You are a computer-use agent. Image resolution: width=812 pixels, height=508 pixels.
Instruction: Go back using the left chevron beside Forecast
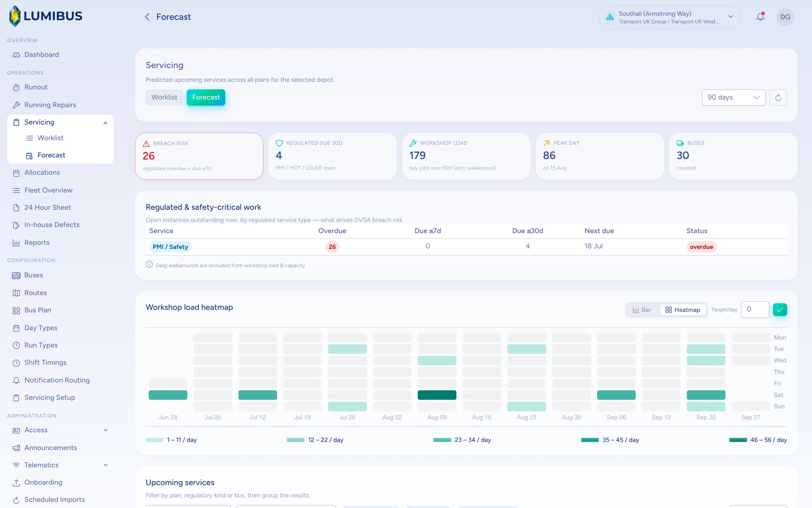pos(147,17)
